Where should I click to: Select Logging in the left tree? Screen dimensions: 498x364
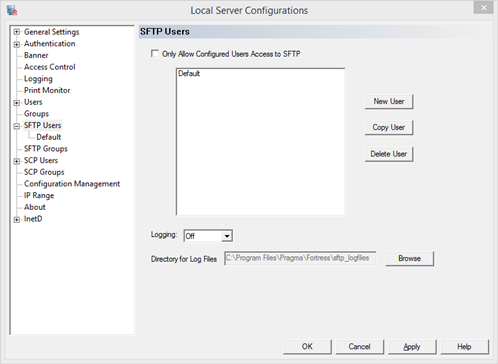click(x=38, y=79)
